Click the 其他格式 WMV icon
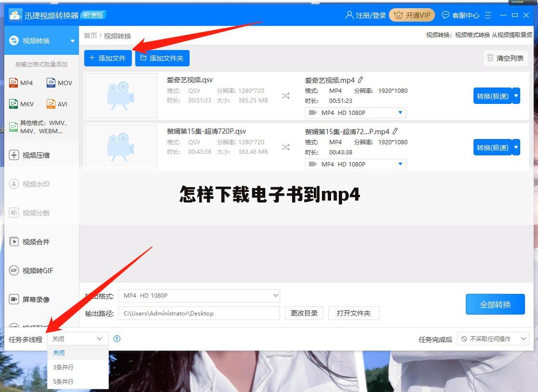Viewport: 538px width, 392px height. [x=13, y=127]
